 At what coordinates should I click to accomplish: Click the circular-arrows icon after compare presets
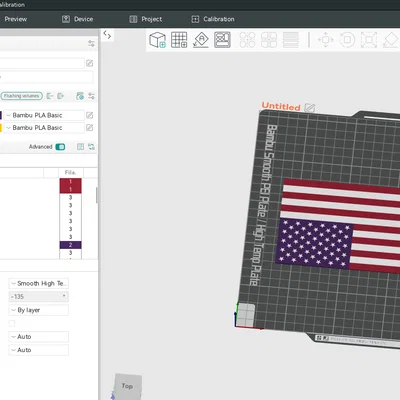[x=91, y=147]
